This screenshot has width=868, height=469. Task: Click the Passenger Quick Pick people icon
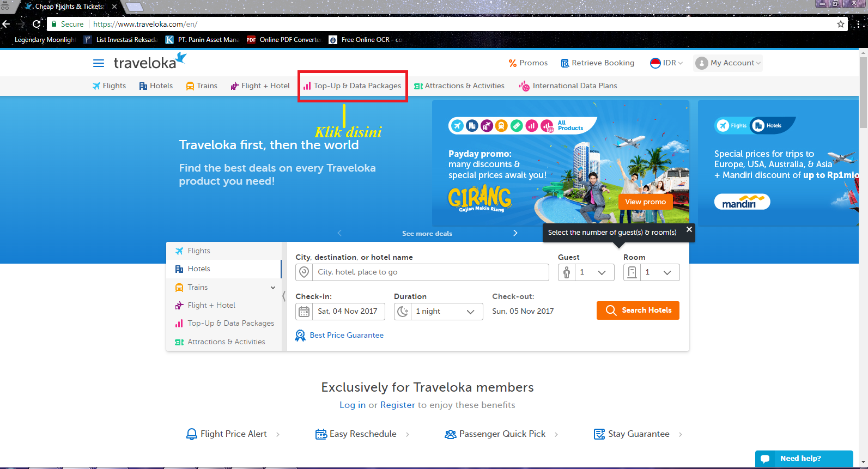pos(451,434)
